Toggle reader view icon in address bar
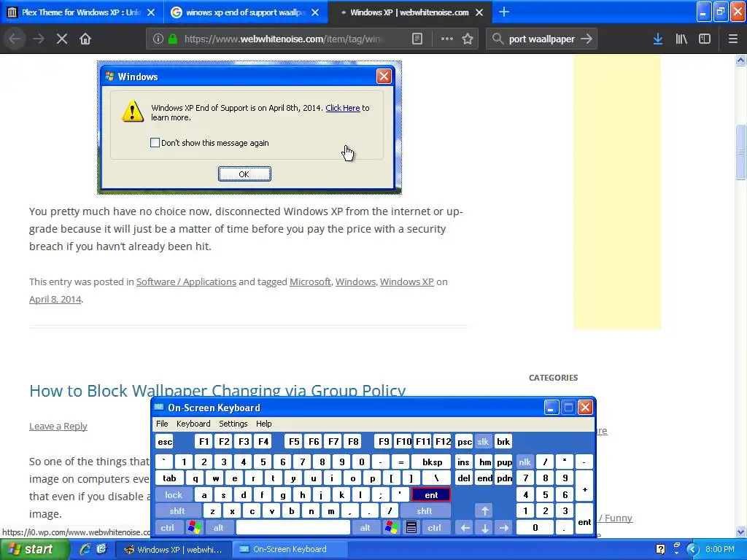747x560 pixels. coord(417,39)
